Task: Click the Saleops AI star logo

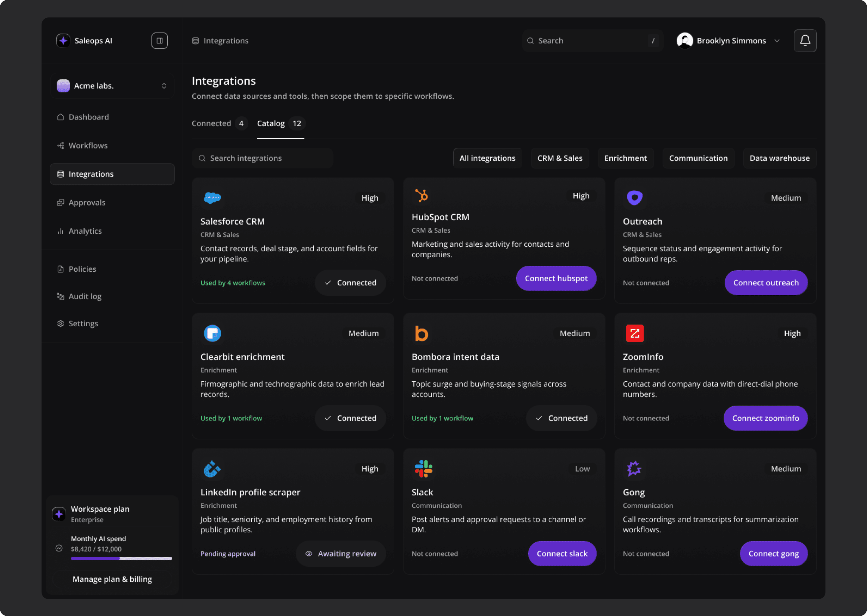Action: click(x=63, y=41)
